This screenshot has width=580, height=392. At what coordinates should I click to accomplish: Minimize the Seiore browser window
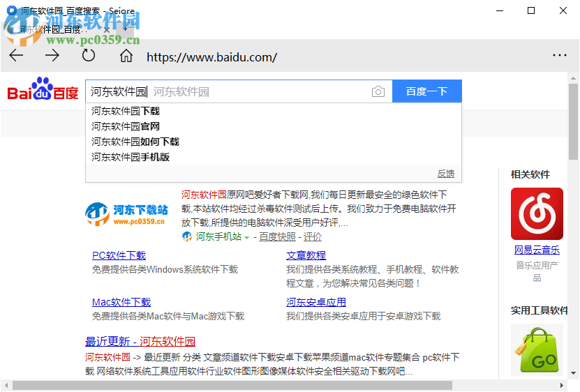pos(500,10)
